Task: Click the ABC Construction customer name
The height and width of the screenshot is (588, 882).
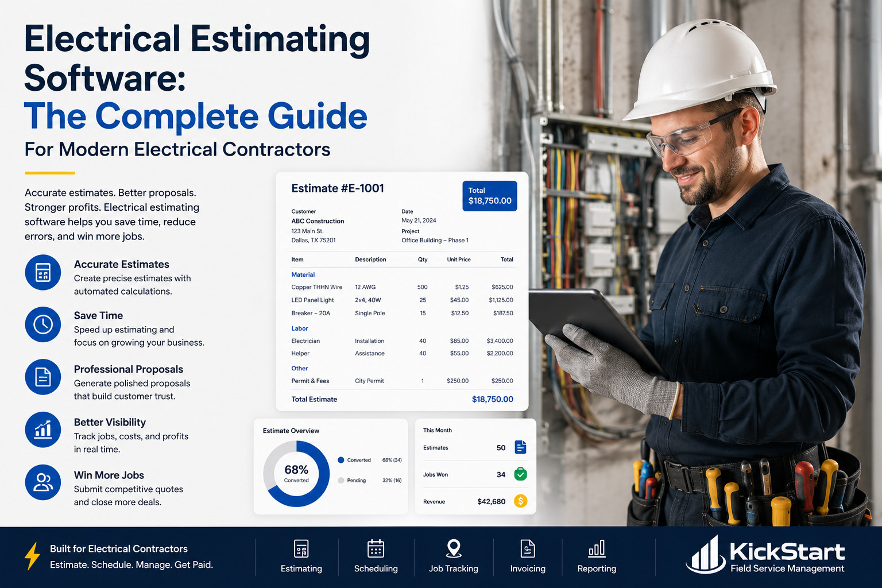Action: coord(318,221)
